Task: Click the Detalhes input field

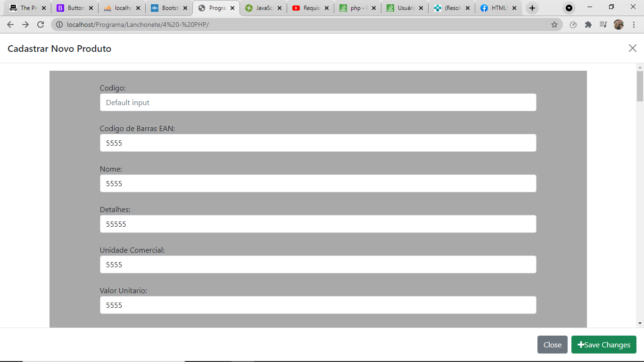Action: tap(318, 224)
